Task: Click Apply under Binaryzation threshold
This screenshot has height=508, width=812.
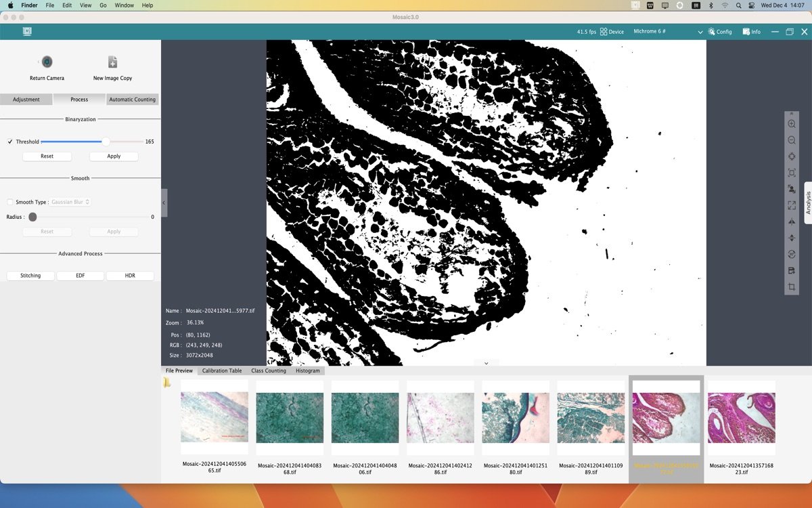Action: coord(114,156)
